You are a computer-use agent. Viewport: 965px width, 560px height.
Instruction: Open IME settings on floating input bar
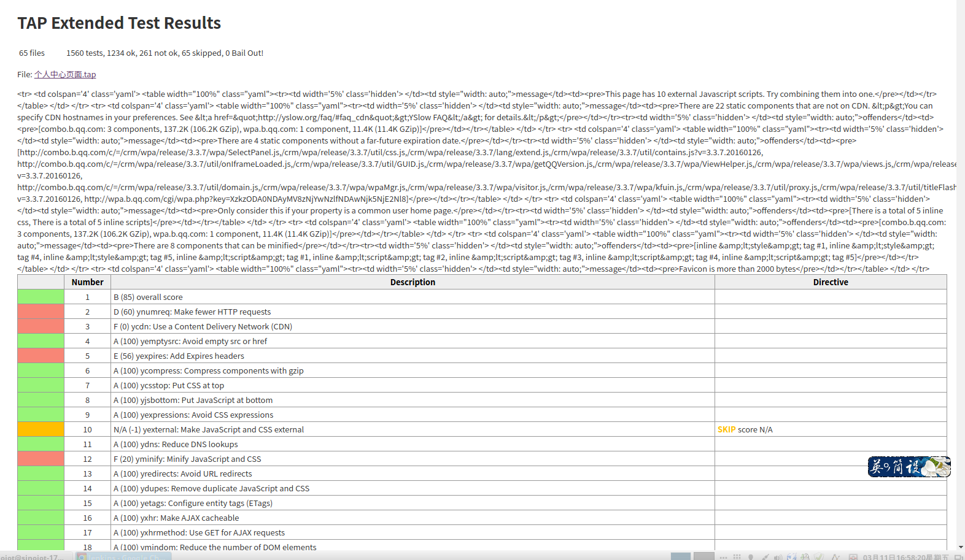[913, 467]
